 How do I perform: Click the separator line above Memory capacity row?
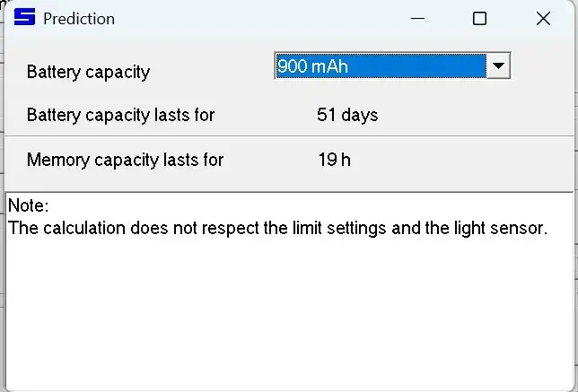(x=287, y=136)
